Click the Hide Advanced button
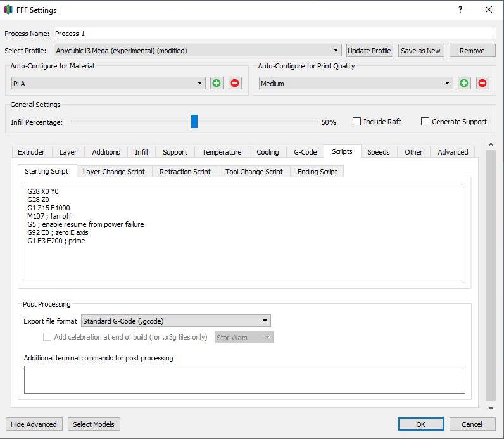This screenshot has width=504, height=439. pos(34,424)
